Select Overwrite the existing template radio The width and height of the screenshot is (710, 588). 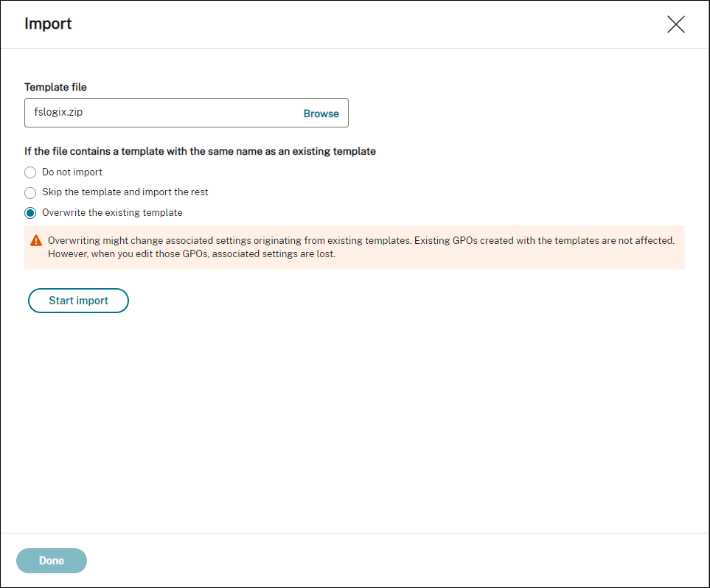(x=30, y=213)
